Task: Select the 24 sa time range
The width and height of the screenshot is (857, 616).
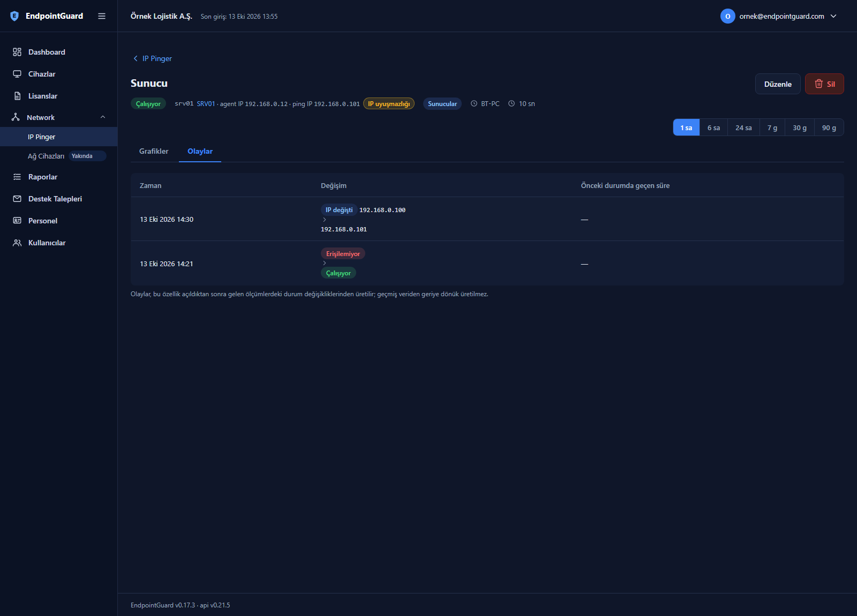Action: click(x=743, y=127)
